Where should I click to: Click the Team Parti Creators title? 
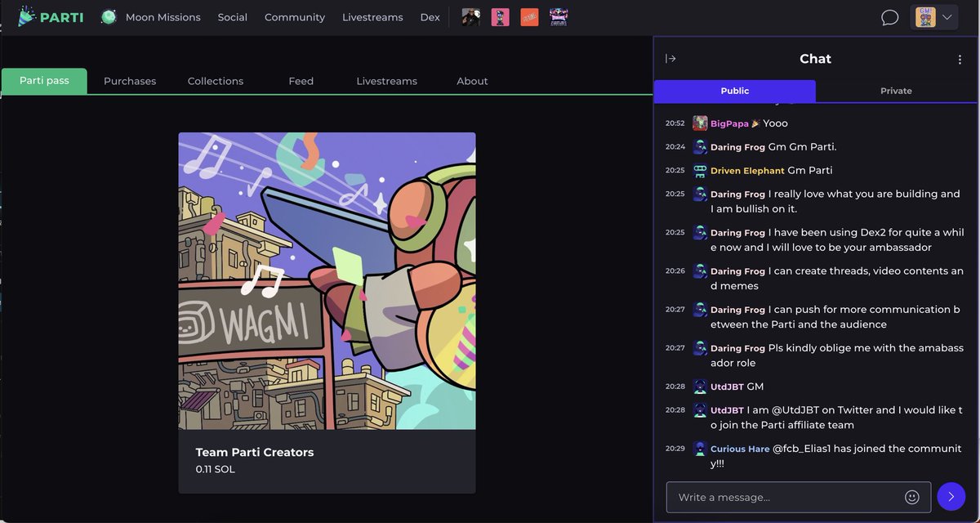coord(255,452)
